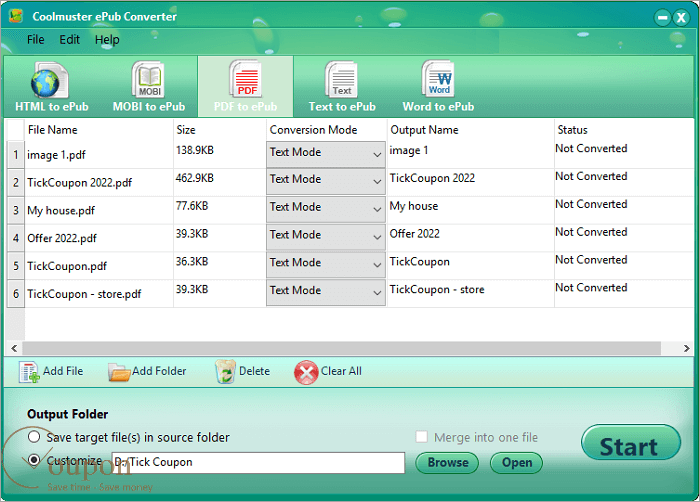Click the horizontal scrollbar right arrow
Viewport: 700px width, 502px height.
687,348
